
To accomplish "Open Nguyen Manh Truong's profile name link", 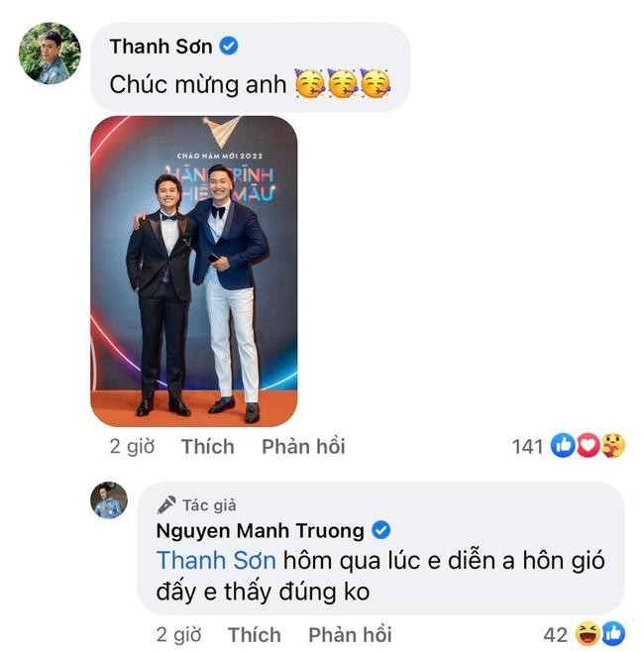I will point(261,529).
